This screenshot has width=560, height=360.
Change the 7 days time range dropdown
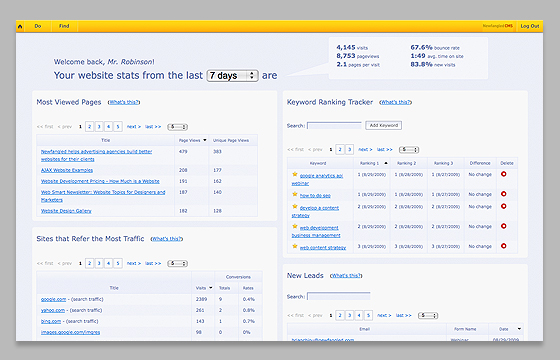[x=232, y=76]
